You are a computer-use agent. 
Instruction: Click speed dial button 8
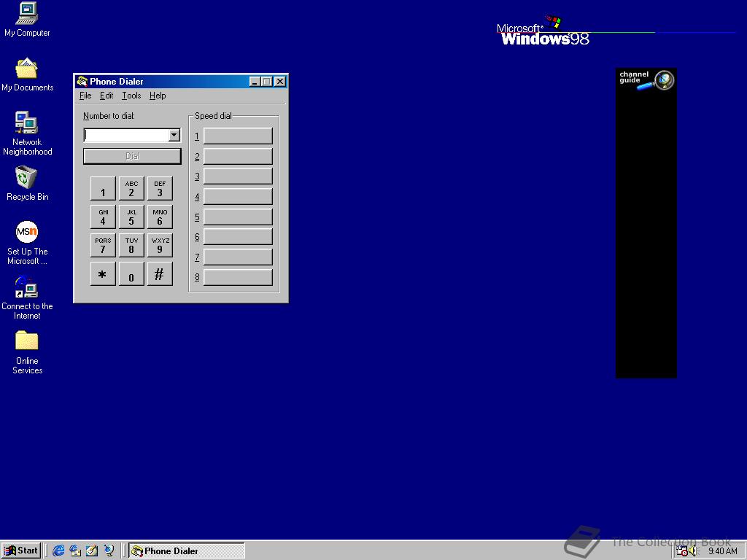(239, 277)
